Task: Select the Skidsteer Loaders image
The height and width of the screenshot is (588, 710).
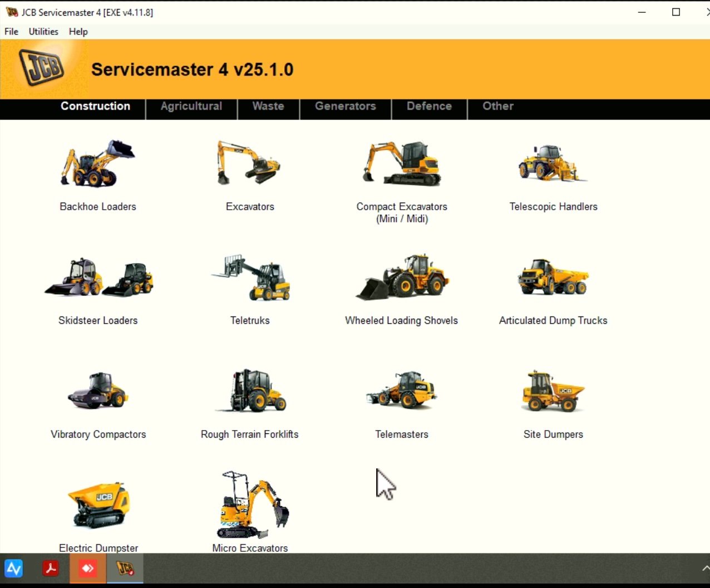Action: [x=98, y=277]
